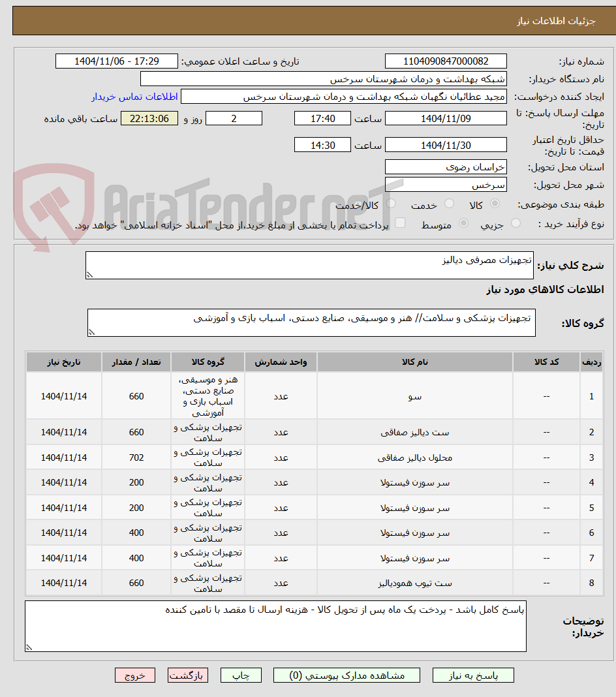Image resolution: width=616 pixels, height=697 pixels.
Task: Click the announcement date field 1404/11/06 - 17:29
Action: [x=116, y=61]
